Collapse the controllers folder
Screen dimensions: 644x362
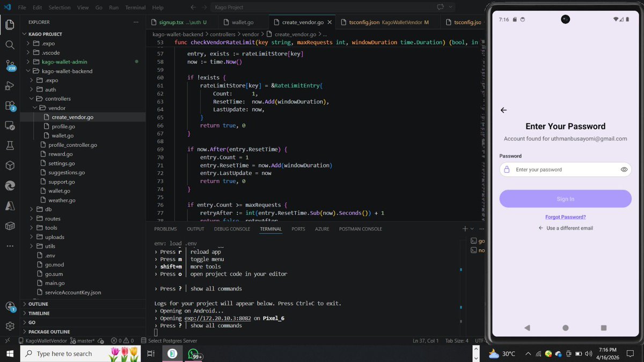tap(57, 99)
